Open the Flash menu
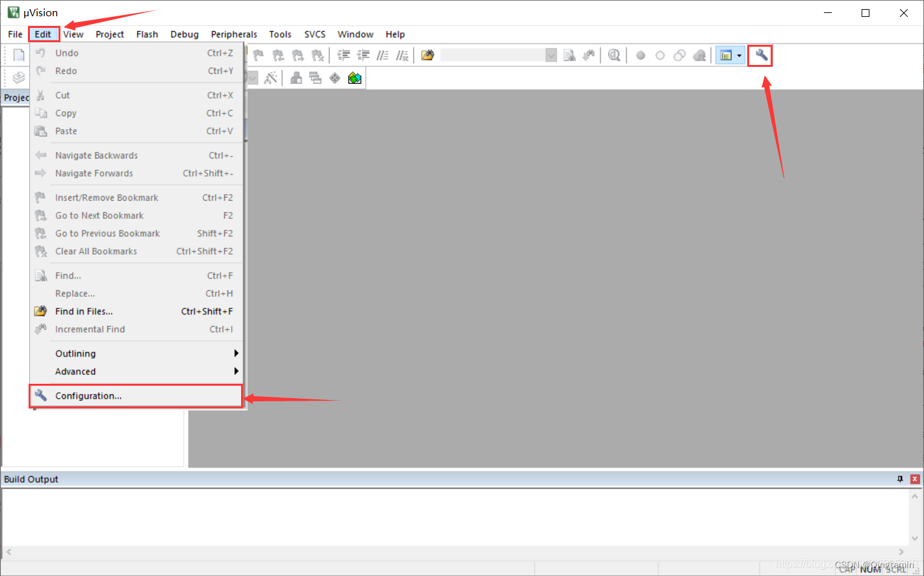The image size is (924, 576). (148, 34)
